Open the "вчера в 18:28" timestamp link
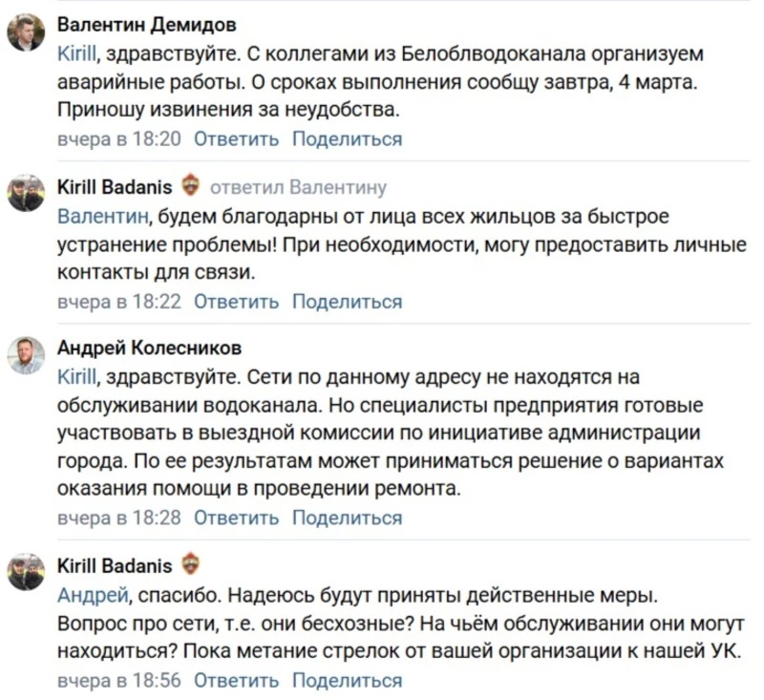The width and height of the screenshot is (764, 700). (118, 519)
